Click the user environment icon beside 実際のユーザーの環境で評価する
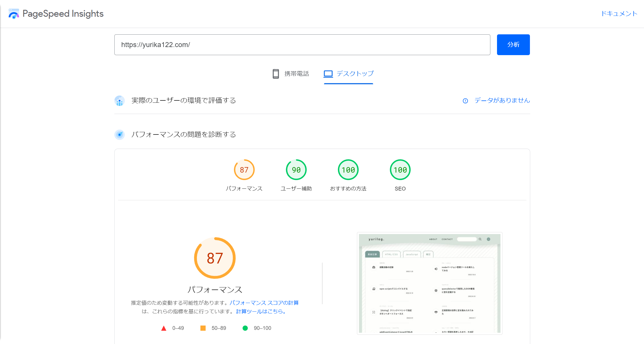 [119, 101]
